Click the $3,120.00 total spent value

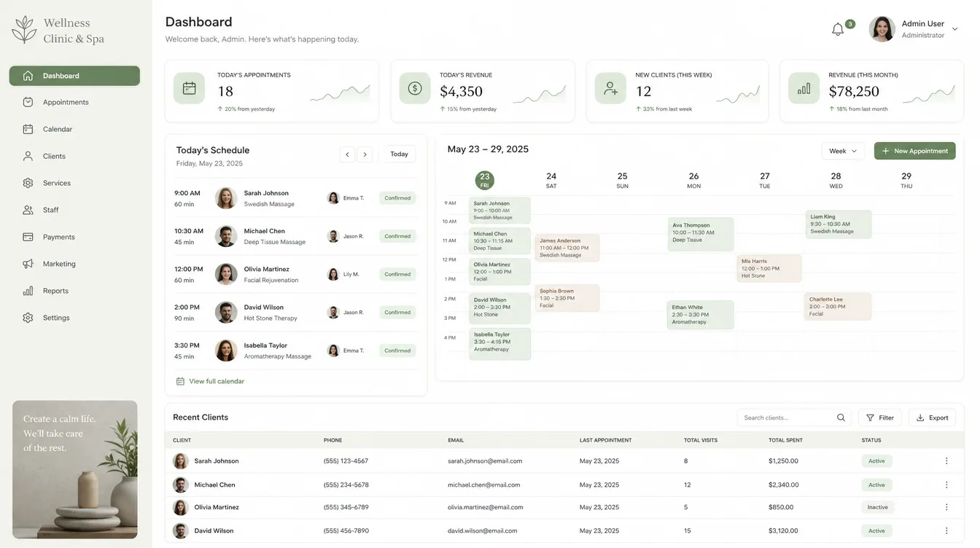pos(783,531)
